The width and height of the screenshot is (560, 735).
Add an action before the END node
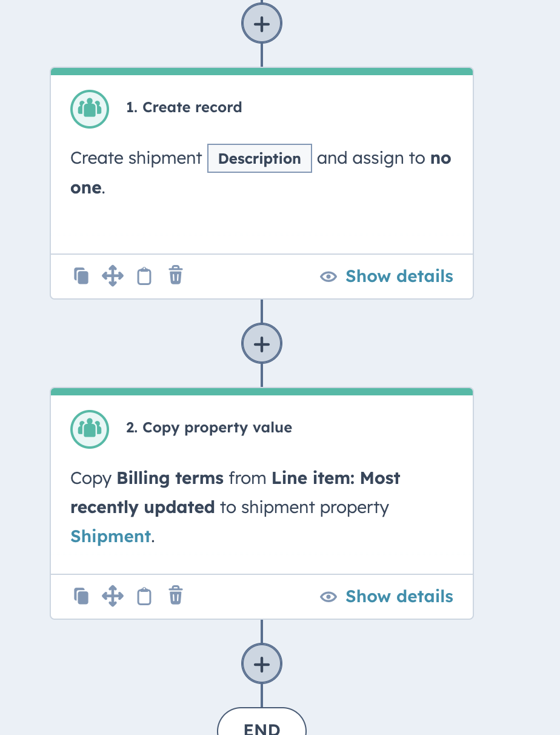261,663
